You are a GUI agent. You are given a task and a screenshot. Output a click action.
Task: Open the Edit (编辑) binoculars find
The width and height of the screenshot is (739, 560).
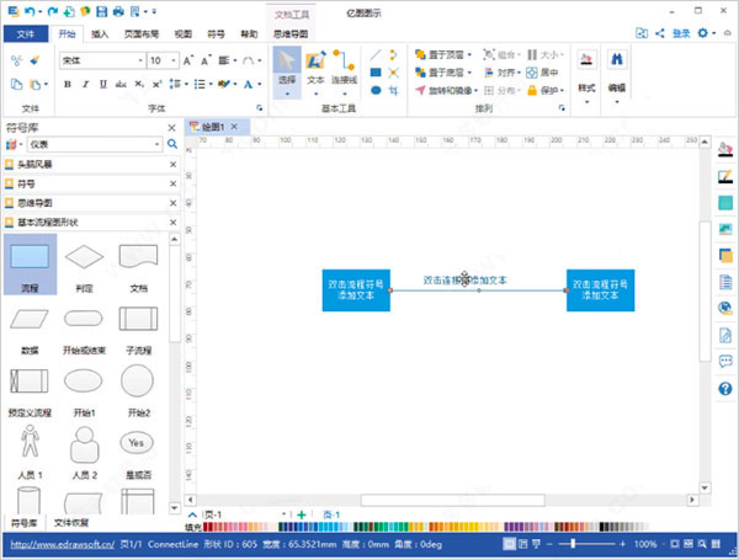point(616,60)
